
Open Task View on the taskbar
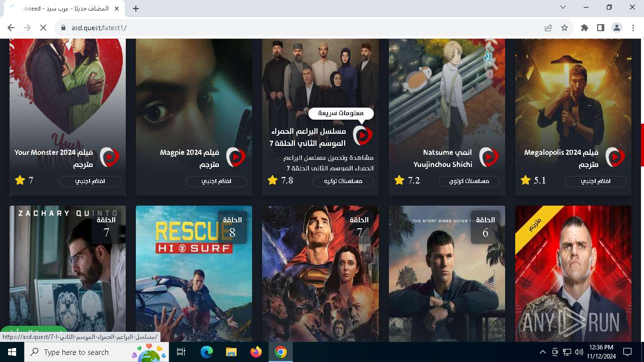pos(181,352)
